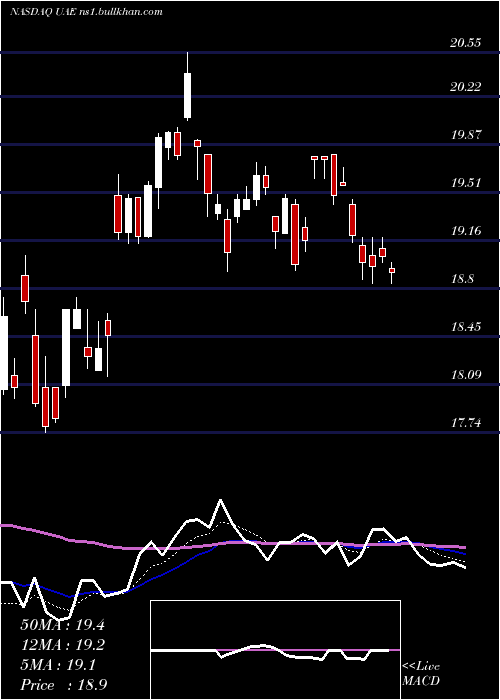
Task: Click the 12MA : 19.2 legend value
Action: 62,645
